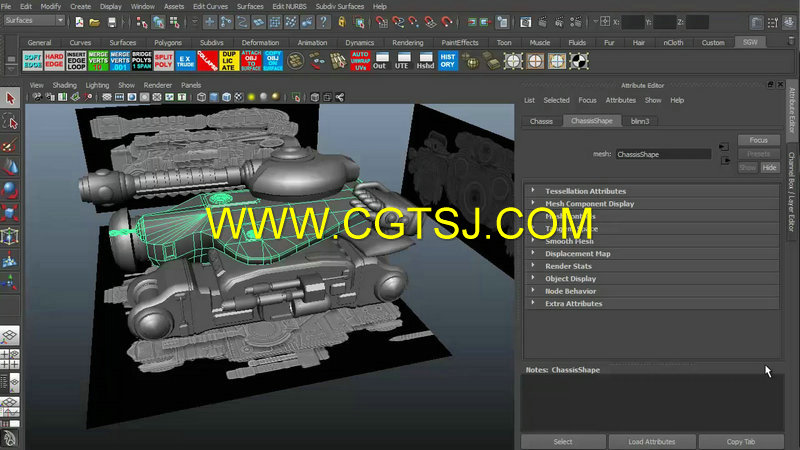
Task: Click the SOFT EDGE shelf icon
Action: 32,61
